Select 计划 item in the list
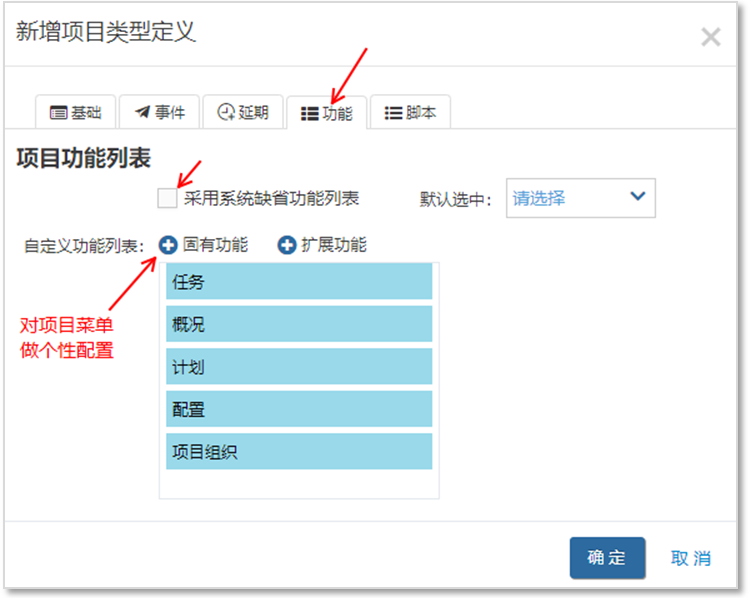 coord(299,367)
